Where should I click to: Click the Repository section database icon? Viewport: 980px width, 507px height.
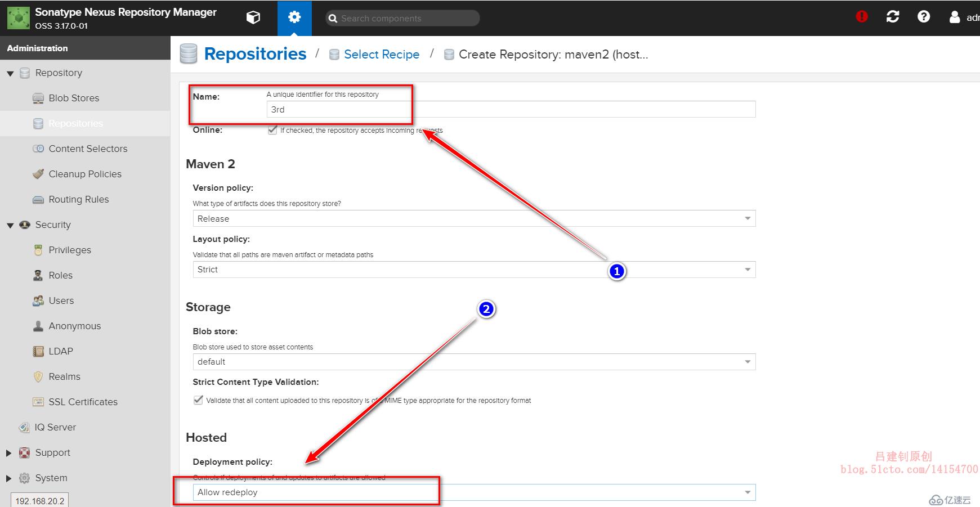tap(25, 73)
